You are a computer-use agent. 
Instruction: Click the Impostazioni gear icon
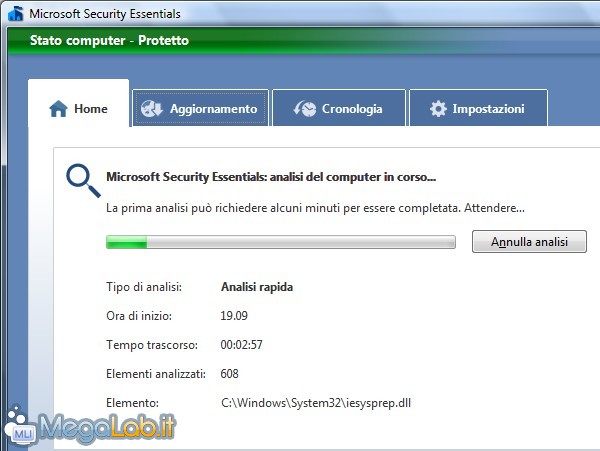tap(438, 109)
